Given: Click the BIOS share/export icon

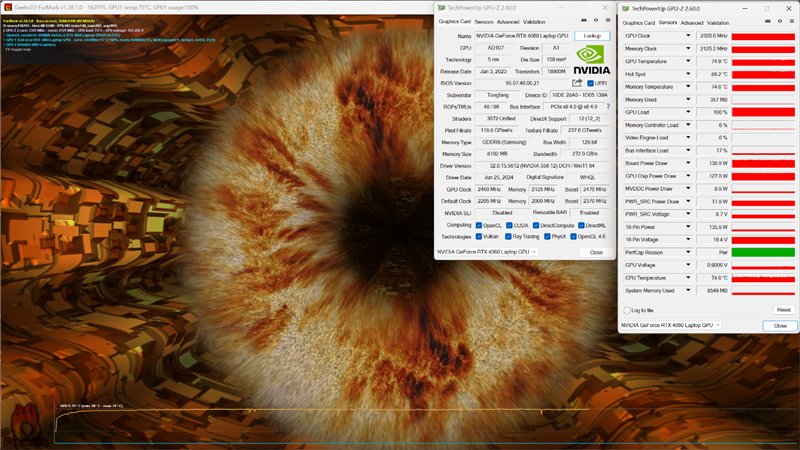Looking at the screenshot, I should [577, 83].
